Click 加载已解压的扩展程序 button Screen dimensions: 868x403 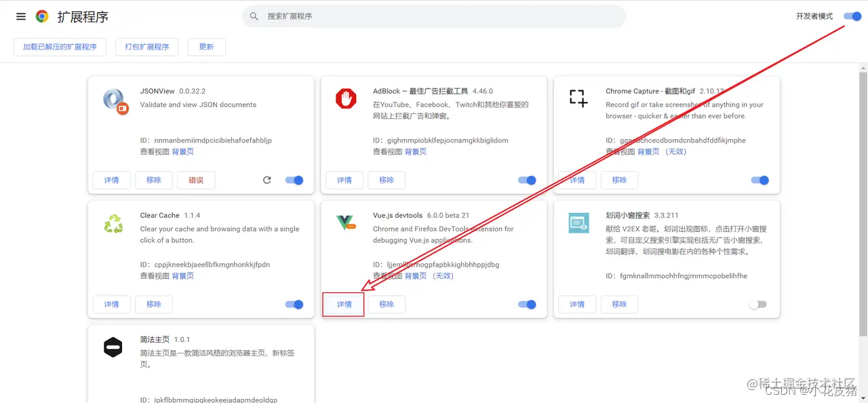click(60, 47)
